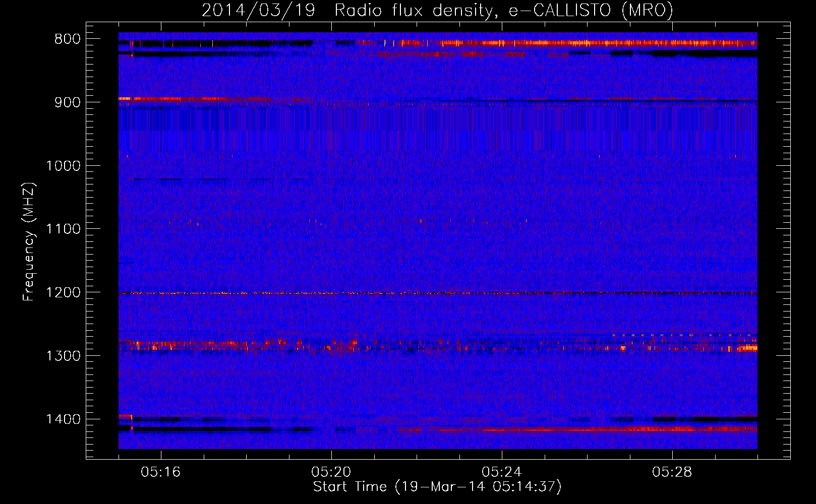
Task: Click the 'Frequency (MHZ)' axis label
Action: pyautogui.click(x=29, y=241)
